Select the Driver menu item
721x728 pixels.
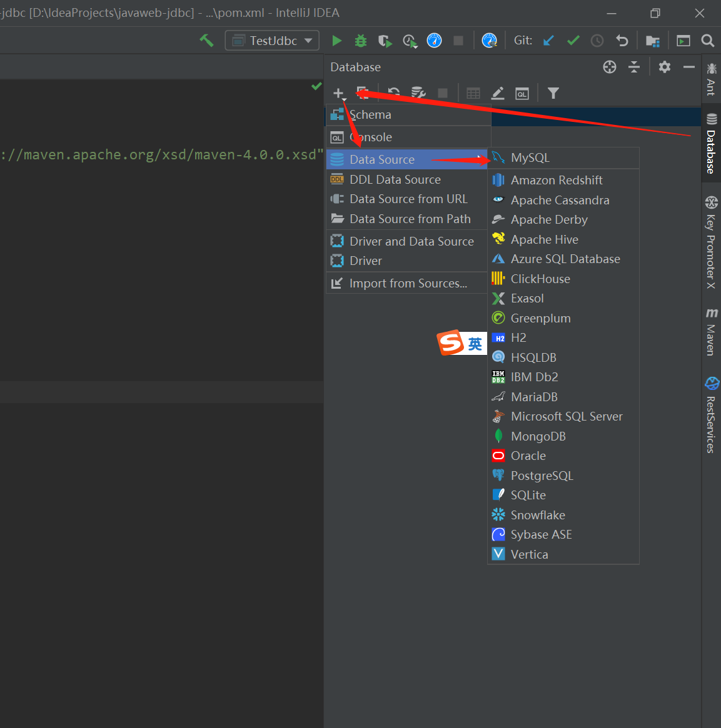point(407,261)
